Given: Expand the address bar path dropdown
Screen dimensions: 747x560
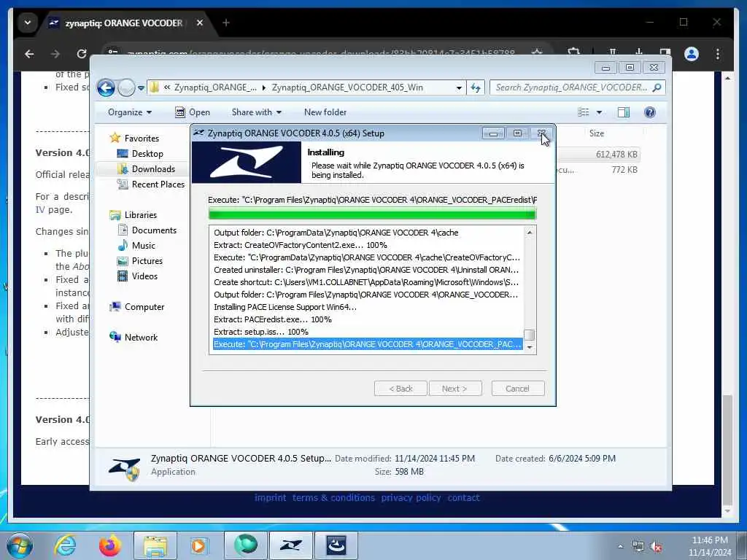Looking at the screenshot, I should tap(459, 87).
